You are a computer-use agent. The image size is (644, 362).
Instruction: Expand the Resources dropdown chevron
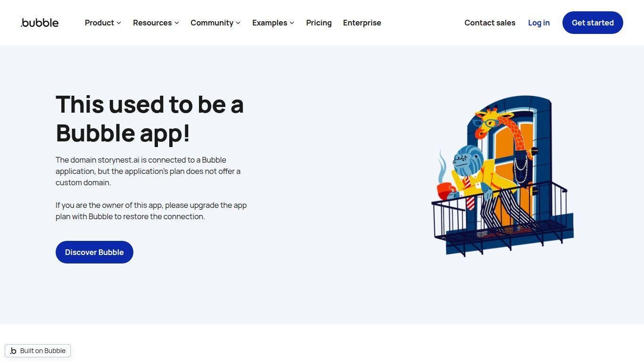coord(177,23)
